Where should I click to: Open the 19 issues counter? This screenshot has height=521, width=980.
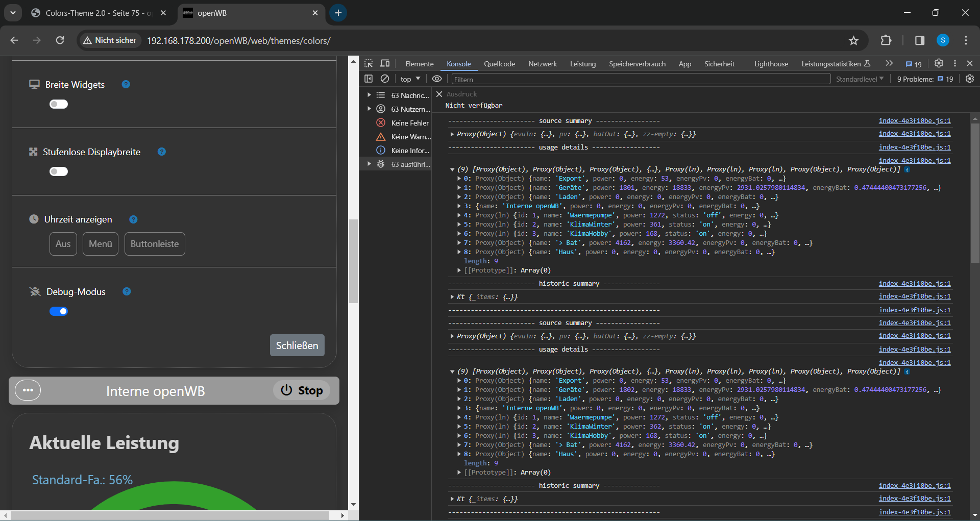913,64
